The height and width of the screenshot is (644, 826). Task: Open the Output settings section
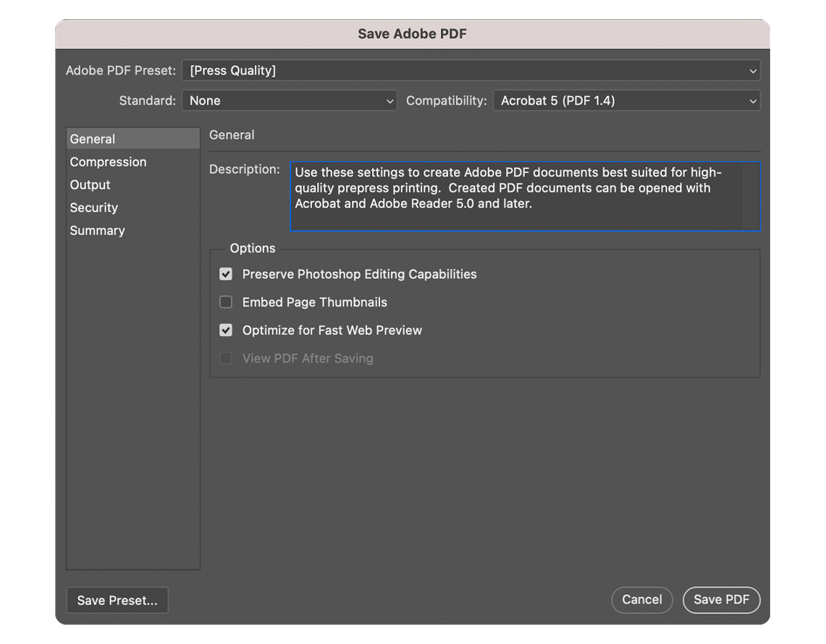click(x=90, y=185)
